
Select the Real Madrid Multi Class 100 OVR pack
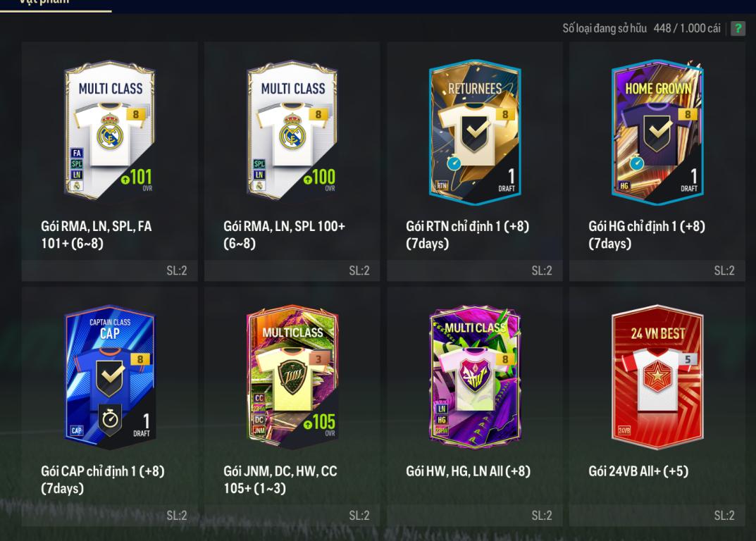click(292, 129)
